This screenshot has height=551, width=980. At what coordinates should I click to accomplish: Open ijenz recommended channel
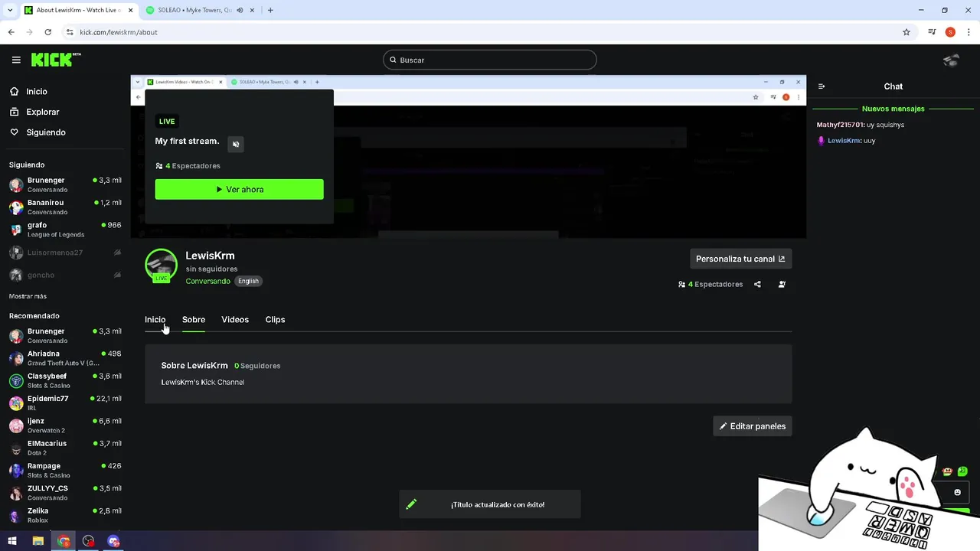point(65,425)
